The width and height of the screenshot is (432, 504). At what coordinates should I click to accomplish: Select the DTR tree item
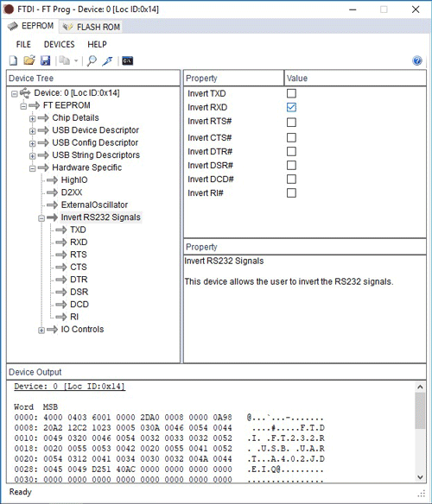79,280
